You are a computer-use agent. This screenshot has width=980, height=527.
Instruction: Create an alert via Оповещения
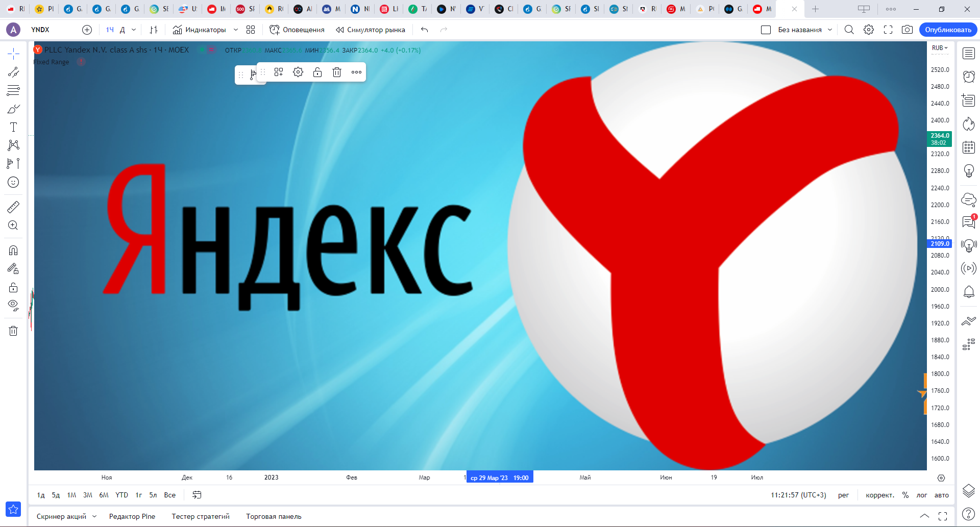coord(297,30)
